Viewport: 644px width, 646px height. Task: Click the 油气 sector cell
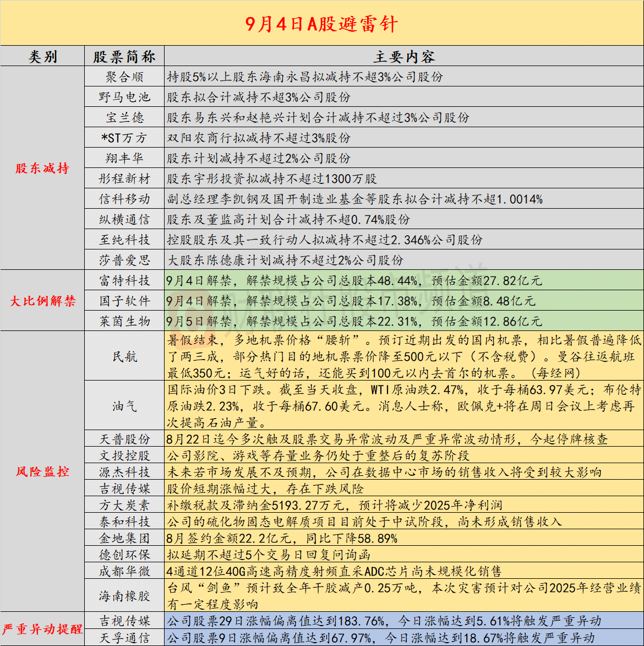click(x=124, y=406)
